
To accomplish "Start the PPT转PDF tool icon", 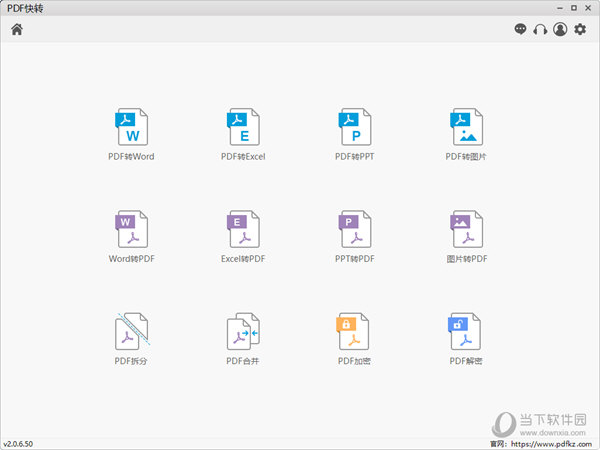I will [x=355, y=229].
